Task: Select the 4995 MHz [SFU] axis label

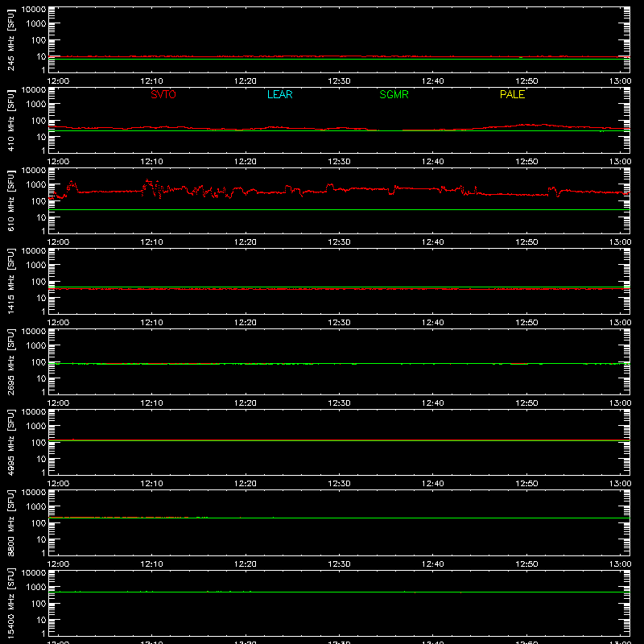Action: pyautogui.click(x=10, y=442)
